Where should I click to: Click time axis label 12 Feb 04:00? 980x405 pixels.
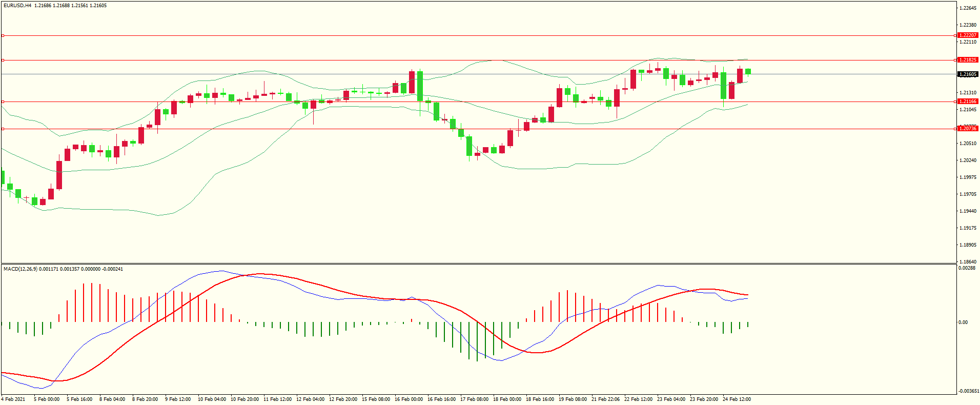point(310,399)
